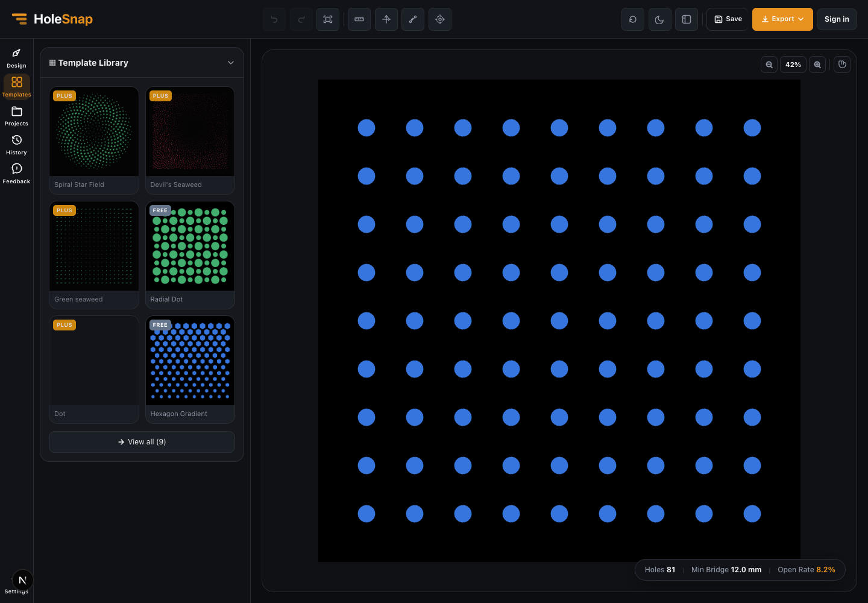Toggle the ruler tool icon

coord(359,19)
